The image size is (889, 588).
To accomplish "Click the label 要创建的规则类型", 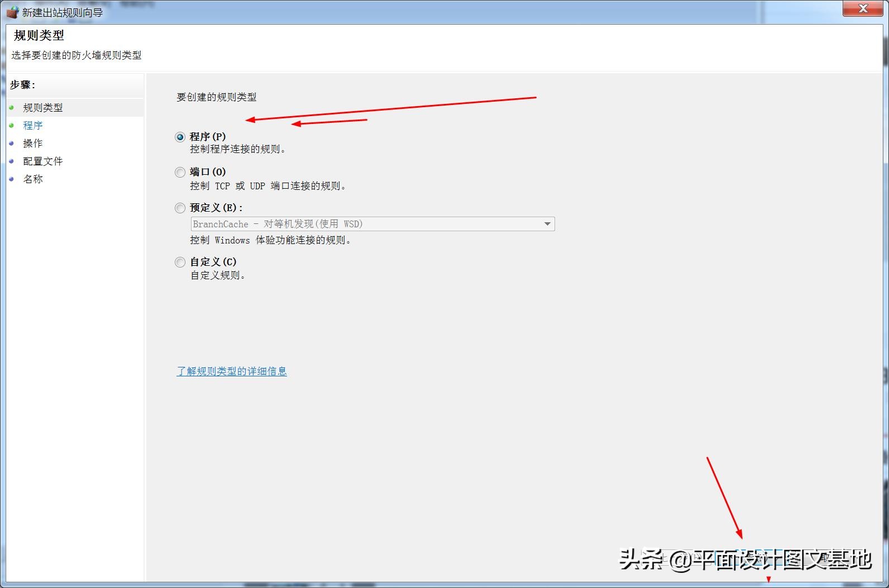I will tap(217, 97).
